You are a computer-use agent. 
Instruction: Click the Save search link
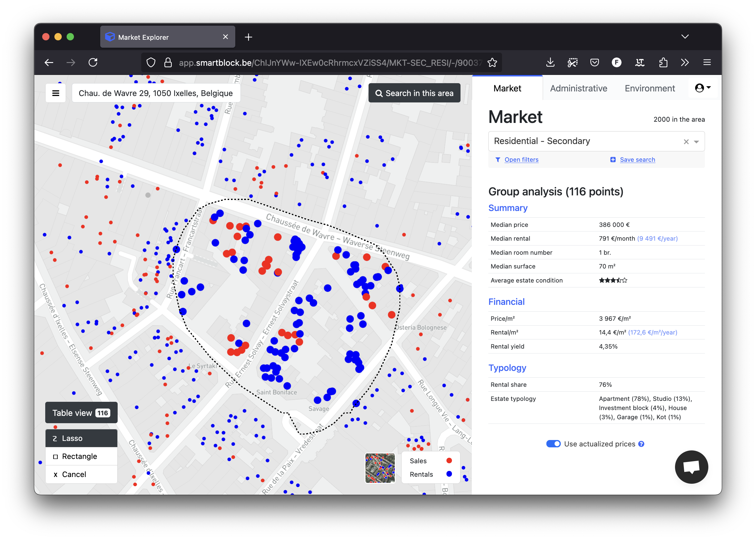point(637,160)
